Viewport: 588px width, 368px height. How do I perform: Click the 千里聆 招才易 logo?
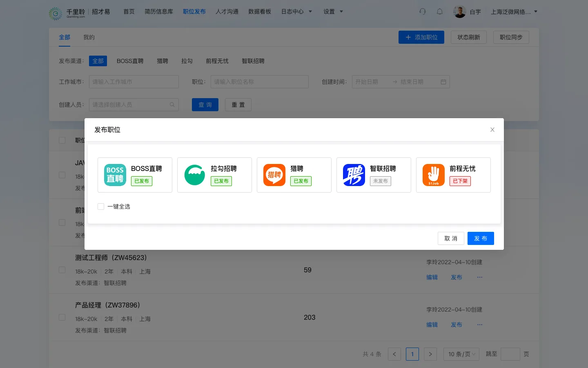pos(80,12)
